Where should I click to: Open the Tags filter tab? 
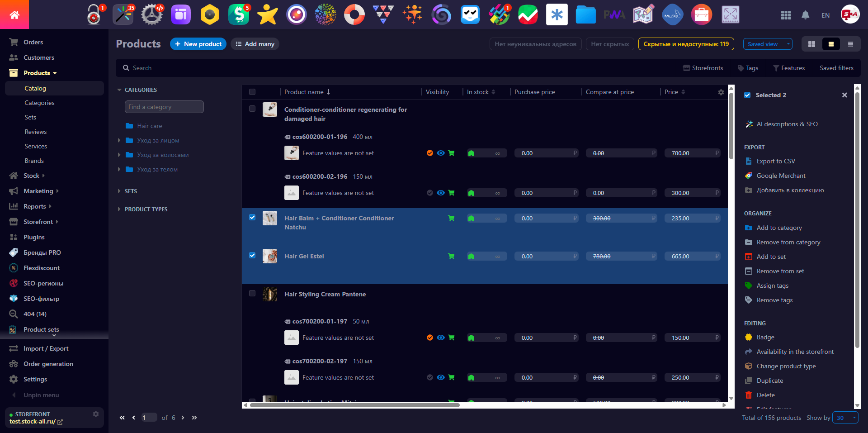[x=748, y=68]
